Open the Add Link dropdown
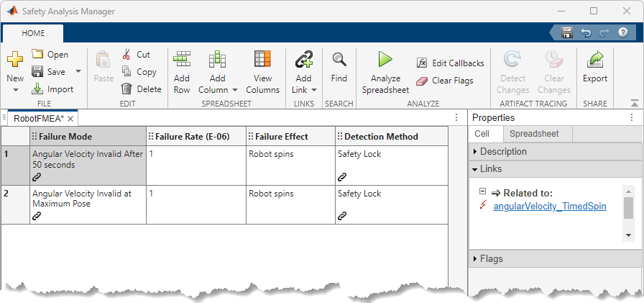644x303 pixels. (x=314, y=90)
